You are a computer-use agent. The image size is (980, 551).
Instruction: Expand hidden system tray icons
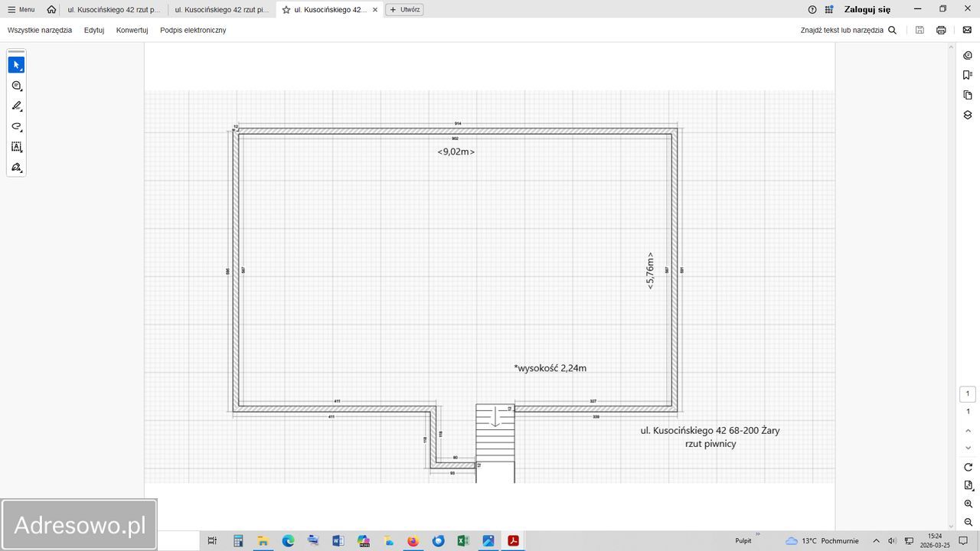[x=876, y=541]
